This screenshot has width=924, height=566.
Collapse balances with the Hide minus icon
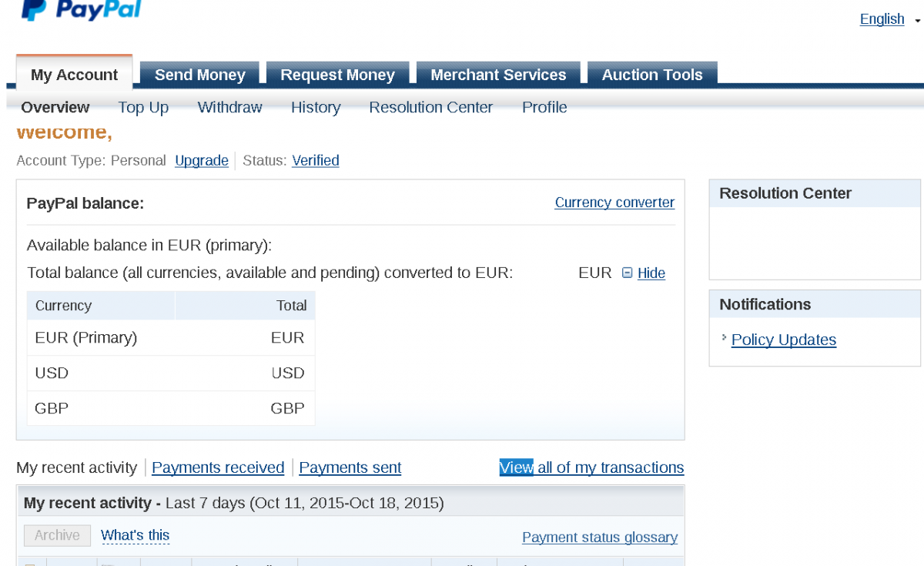coord(627,273)
